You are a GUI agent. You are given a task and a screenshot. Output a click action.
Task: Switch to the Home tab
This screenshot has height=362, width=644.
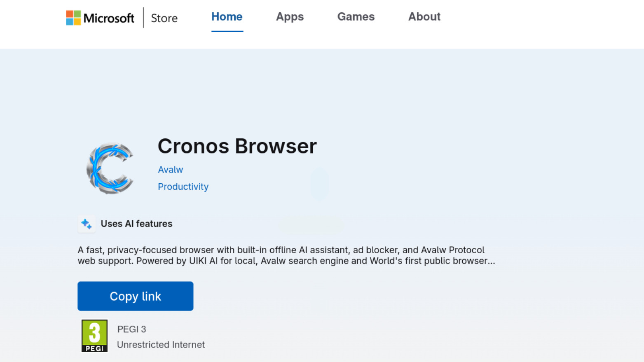coord(227,17)
